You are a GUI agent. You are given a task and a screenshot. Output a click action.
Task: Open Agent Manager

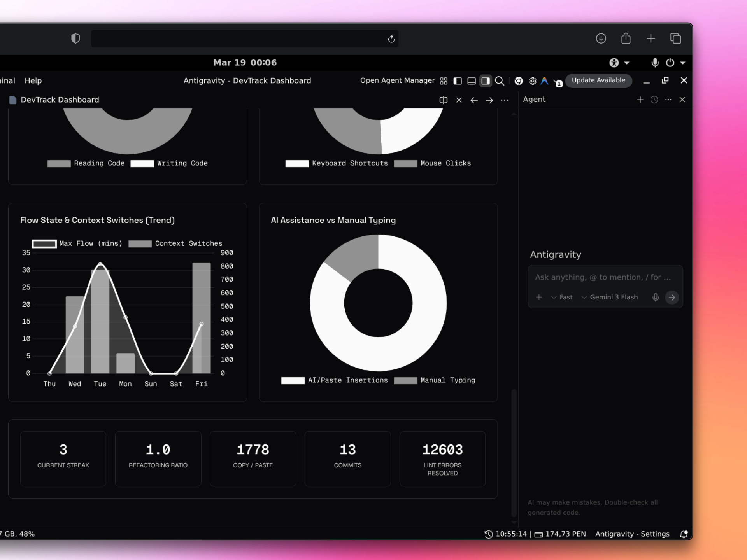pyautogui.click(x=397, y=80)
